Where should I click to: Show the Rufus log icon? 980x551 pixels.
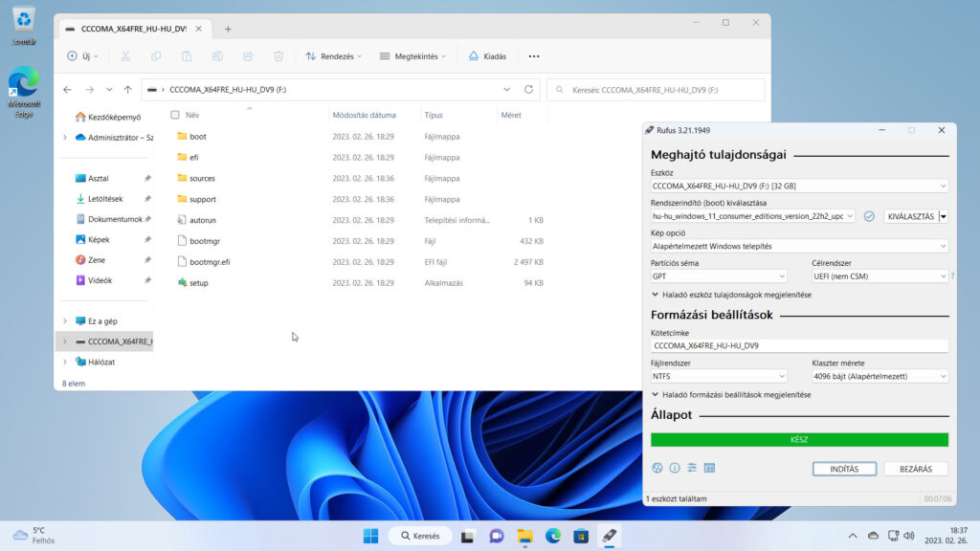tap(709, 468)
